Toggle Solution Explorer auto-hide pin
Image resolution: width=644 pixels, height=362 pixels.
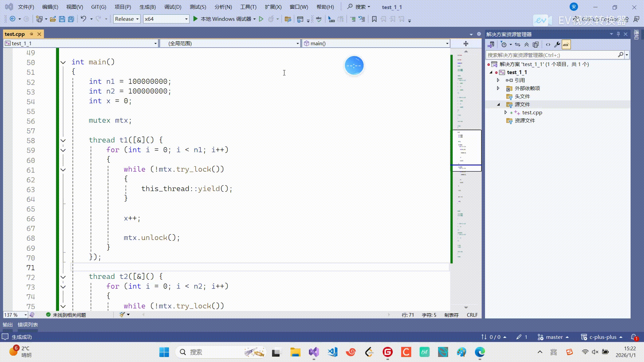coord(618,34)
